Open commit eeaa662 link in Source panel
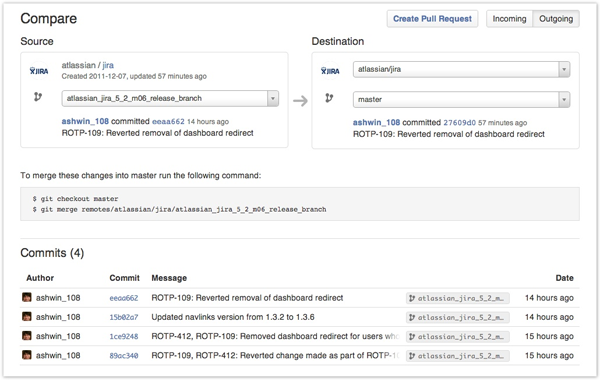The image size is (600, 381). pos(168,122)
